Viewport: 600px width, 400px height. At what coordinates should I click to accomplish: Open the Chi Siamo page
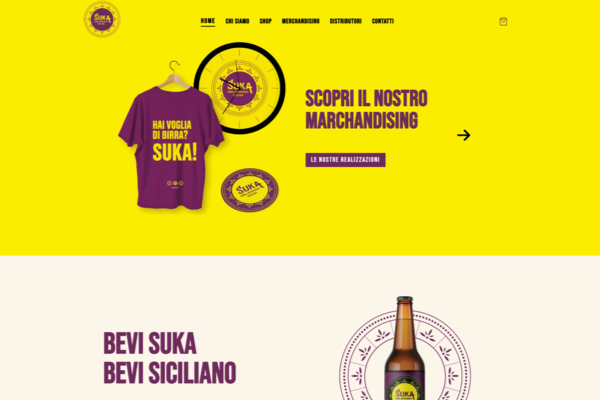point(237,21)
